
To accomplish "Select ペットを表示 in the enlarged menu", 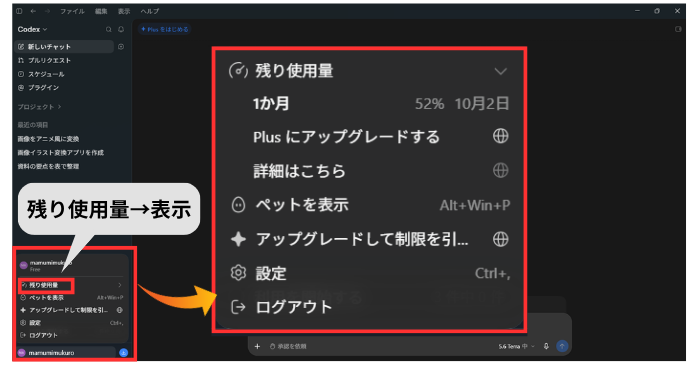I will pos(302,205).
